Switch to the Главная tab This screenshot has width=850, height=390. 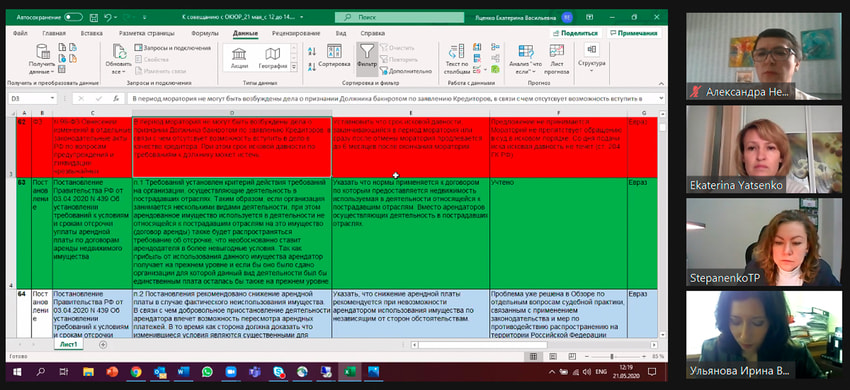tap(54, 33)
